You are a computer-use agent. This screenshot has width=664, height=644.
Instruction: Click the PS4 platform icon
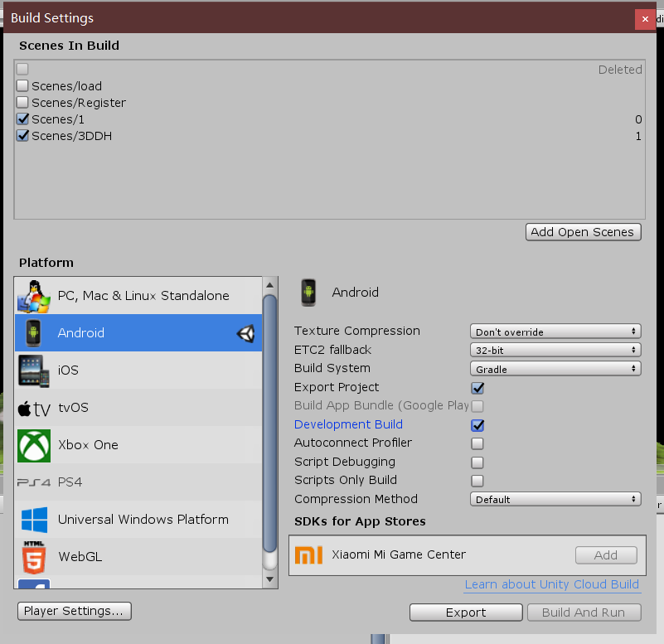click(33, 482)
